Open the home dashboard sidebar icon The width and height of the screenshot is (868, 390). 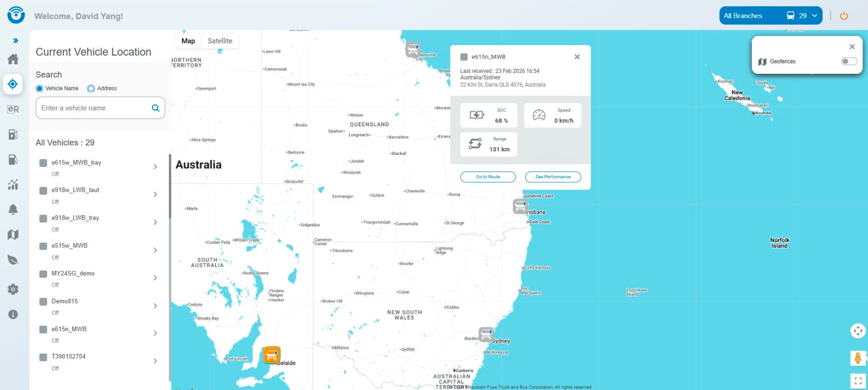13,59
